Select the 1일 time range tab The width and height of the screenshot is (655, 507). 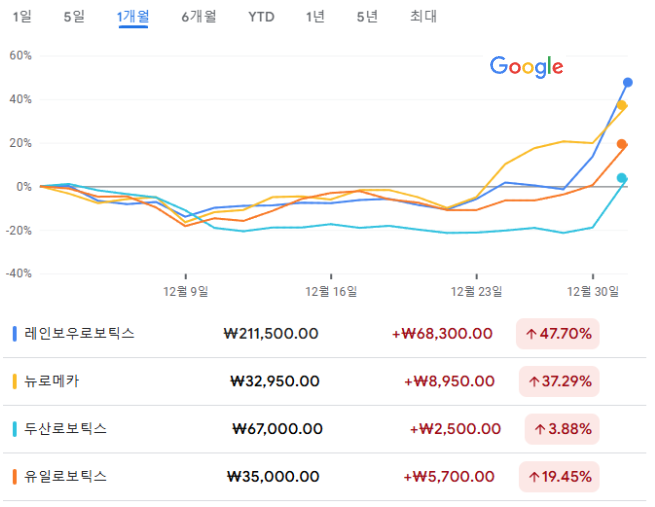[x=22, y=17]
